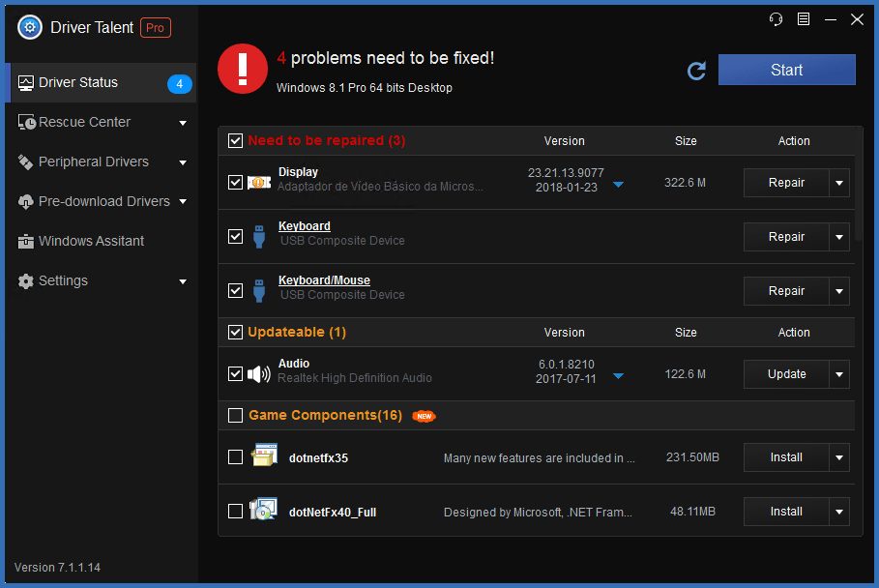Image resolution: width=879 pixels, height=588 pixels.
Task: Open the dotNetFx40_Full Install options dropdown
Action: [x=839, y=512]
